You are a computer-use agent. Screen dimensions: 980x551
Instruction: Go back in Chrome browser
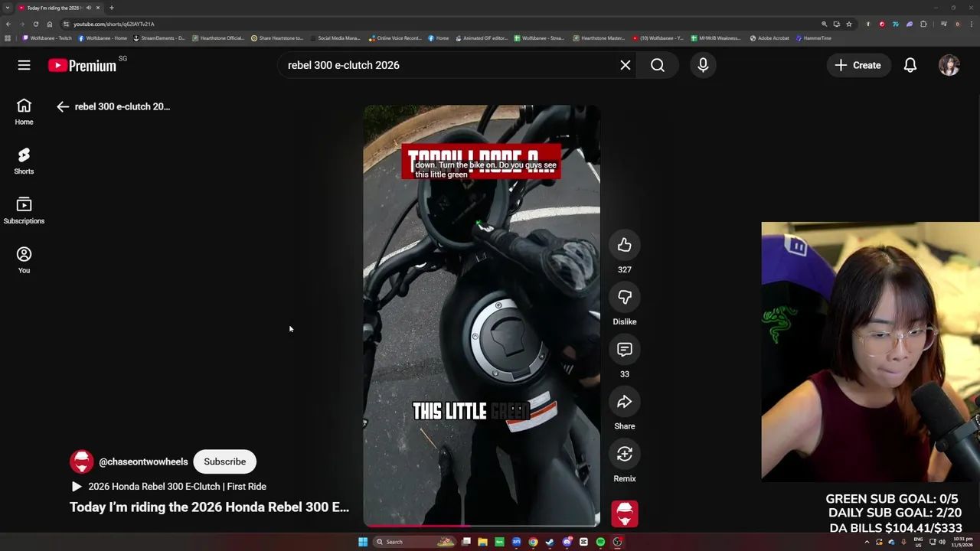tap(8, 24)
